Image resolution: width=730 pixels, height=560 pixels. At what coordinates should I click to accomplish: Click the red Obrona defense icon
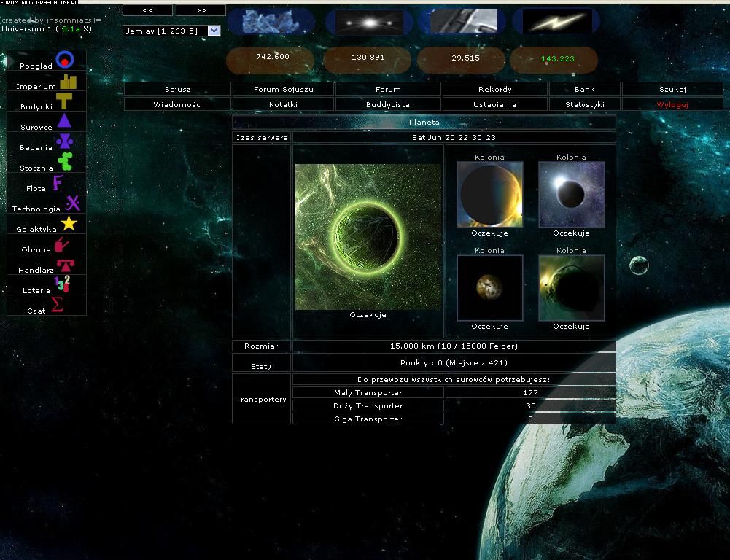(61, 244)
